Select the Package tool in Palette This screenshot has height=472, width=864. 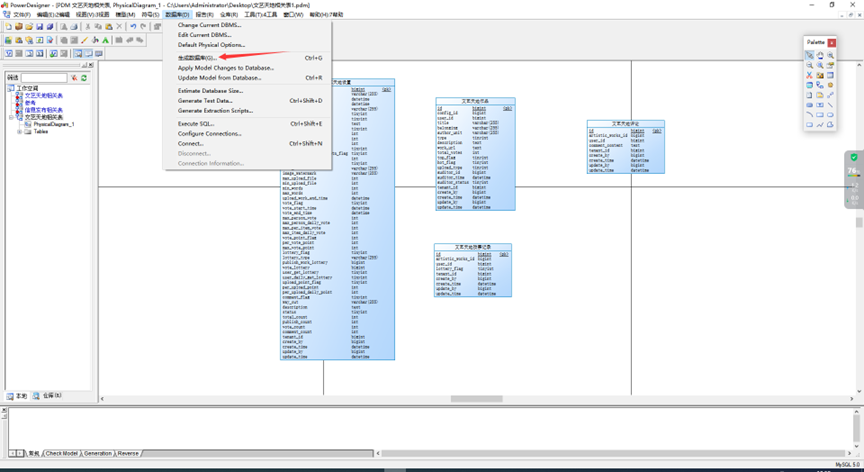tap(820, 75)
